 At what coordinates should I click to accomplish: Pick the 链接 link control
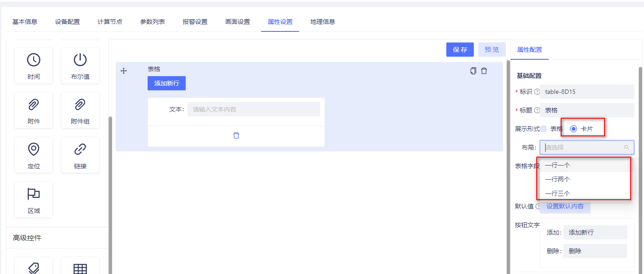(x=80, y=155)
